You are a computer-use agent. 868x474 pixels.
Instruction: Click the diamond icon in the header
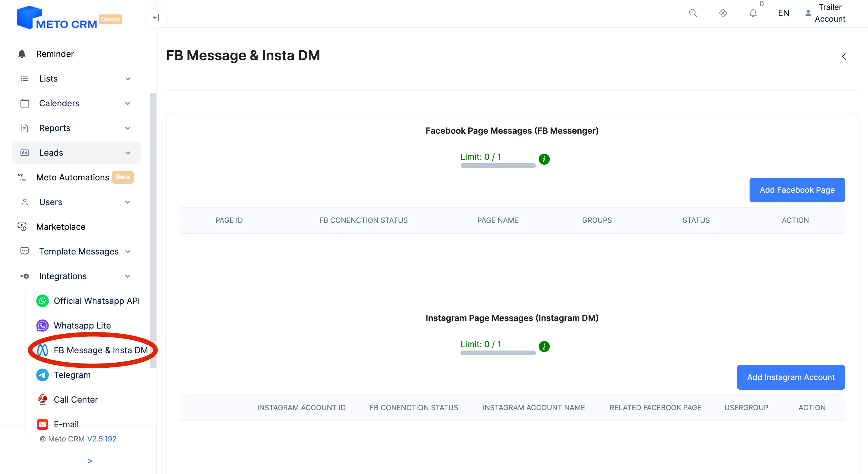pyautogui.click(x=723, y=13)
